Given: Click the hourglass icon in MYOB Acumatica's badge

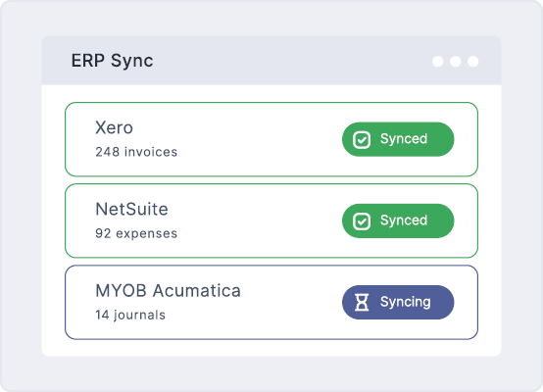Looking at the screenshot, I should pyautogui.click(x=362, y=302).
